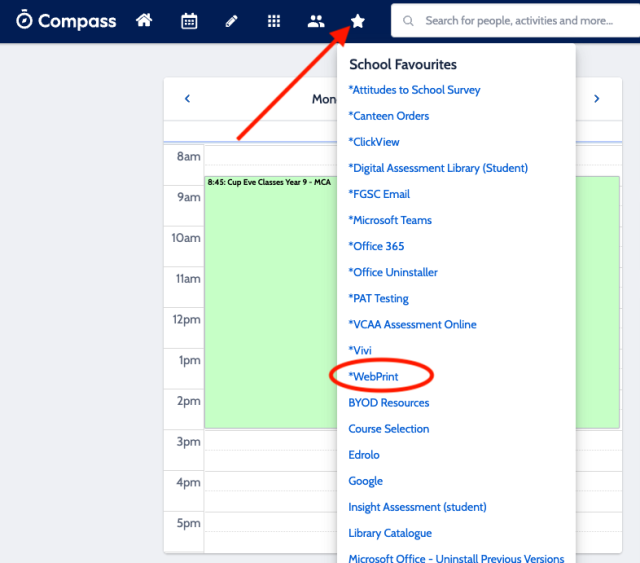This screenshot has width=640, height=563.
Task: Open the people community icon
Action: tap(316, 21)
